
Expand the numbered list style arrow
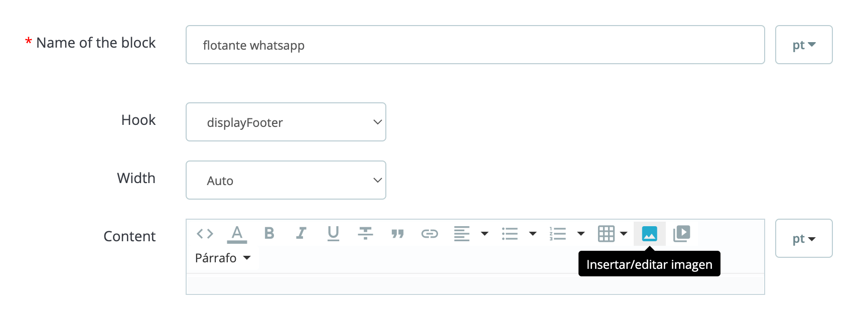[581, 234]
